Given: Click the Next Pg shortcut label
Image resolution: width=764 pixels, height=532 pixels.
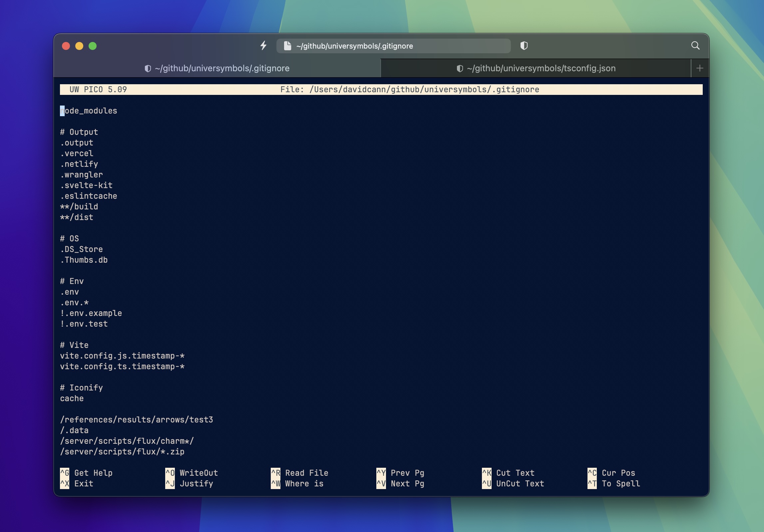Looking at the screenshot, I should [407, 484].
